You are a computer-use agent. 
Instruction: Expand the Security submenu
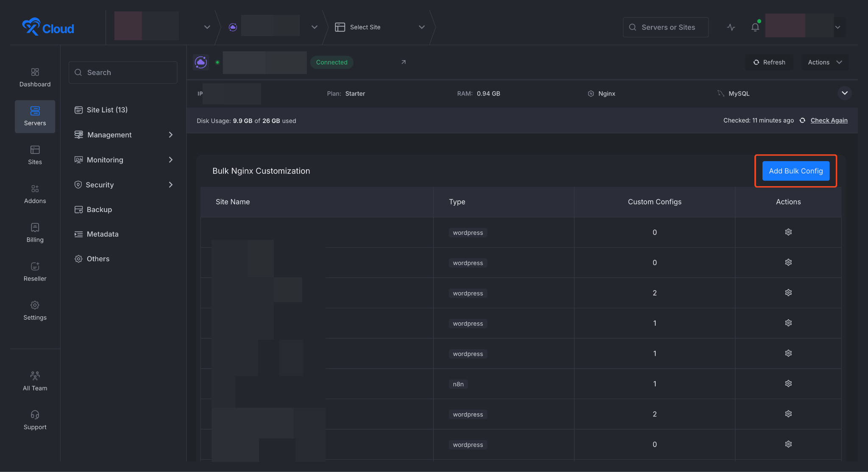(x=100, y=184)
